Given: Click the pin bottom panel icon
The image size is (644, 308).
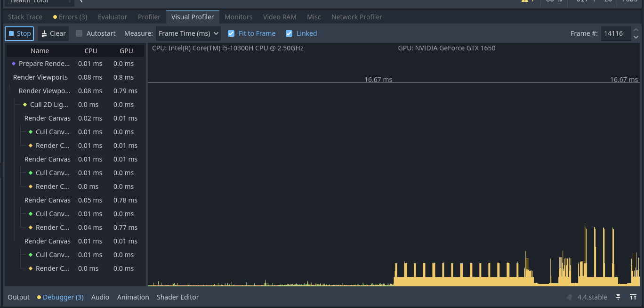Looking at the screenshot, I should click(x=618, y=297).
